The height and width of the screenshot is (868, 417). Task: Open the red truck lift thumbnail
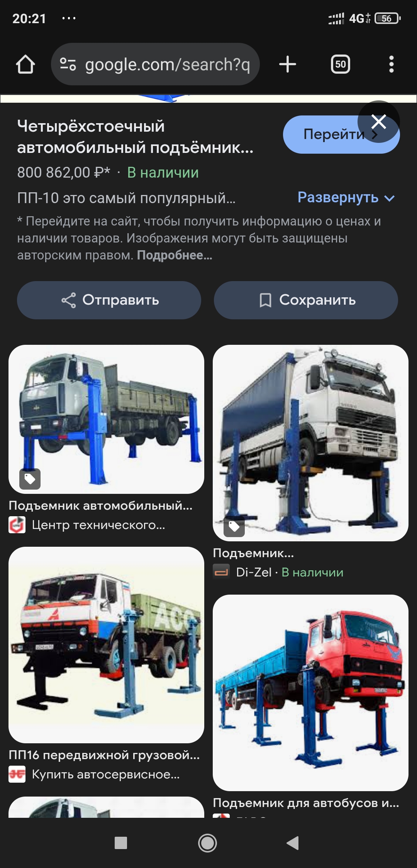[x=310, y=693]
